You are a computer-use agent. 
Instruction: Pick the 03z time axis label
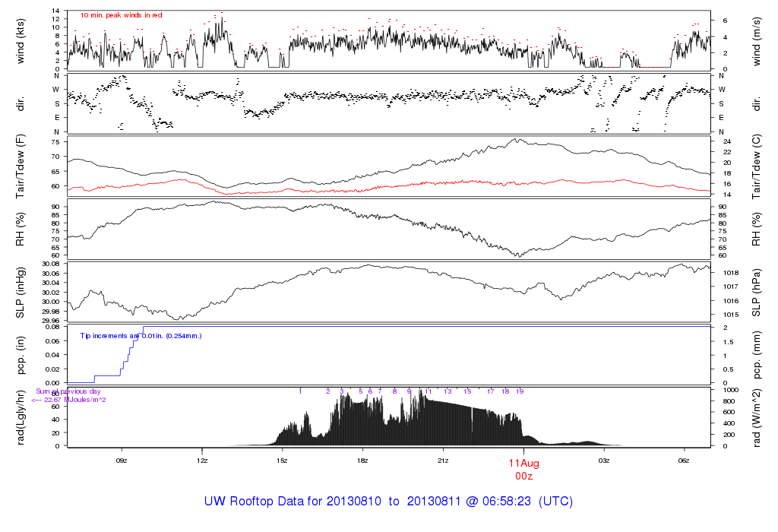click(x=604, y=461)
